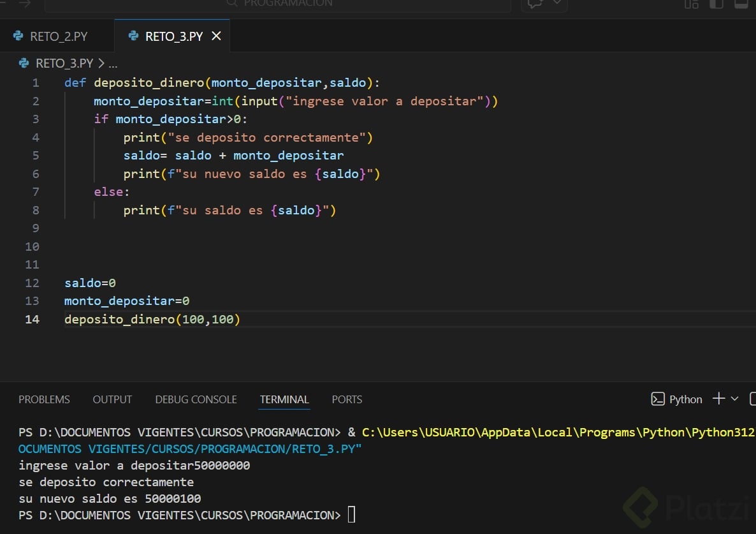Show the OUTPUT panel tab

[112, 399]
